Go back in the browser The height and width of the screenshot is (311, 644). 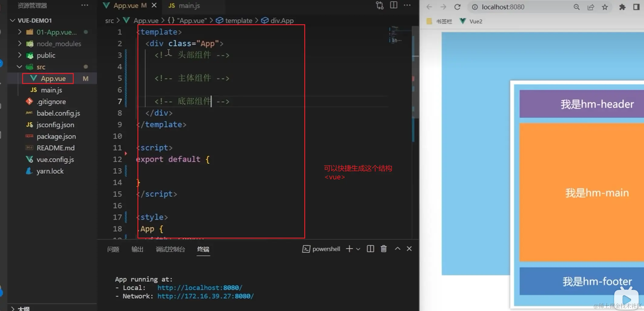click(429, 7)
